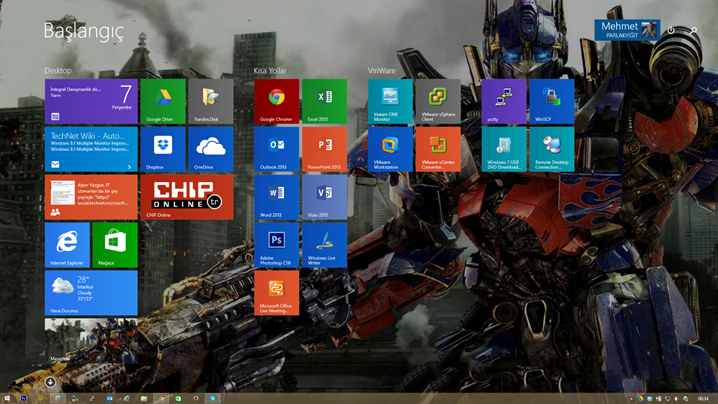Open Outlook from the taskbar
Image resolution: width=718 pixels, height=404 pixels.
(109, 399)
